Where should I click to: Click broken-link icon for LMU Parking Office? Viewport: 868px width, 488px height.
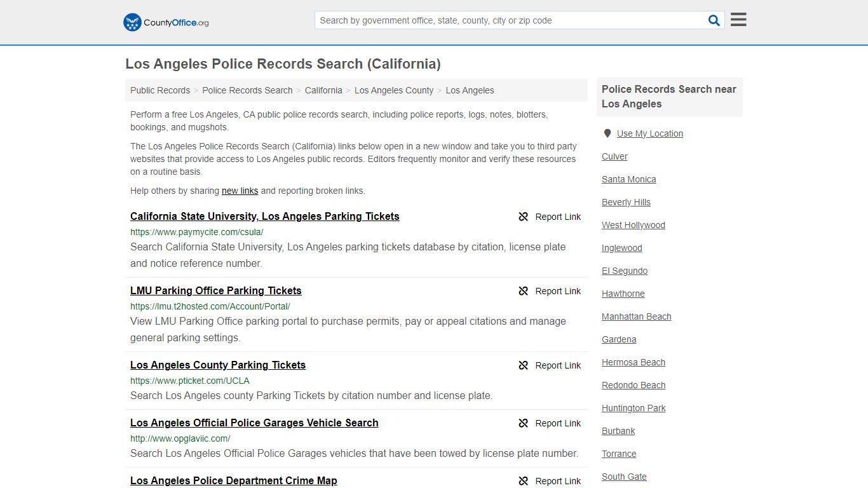[x=524, y=291]
